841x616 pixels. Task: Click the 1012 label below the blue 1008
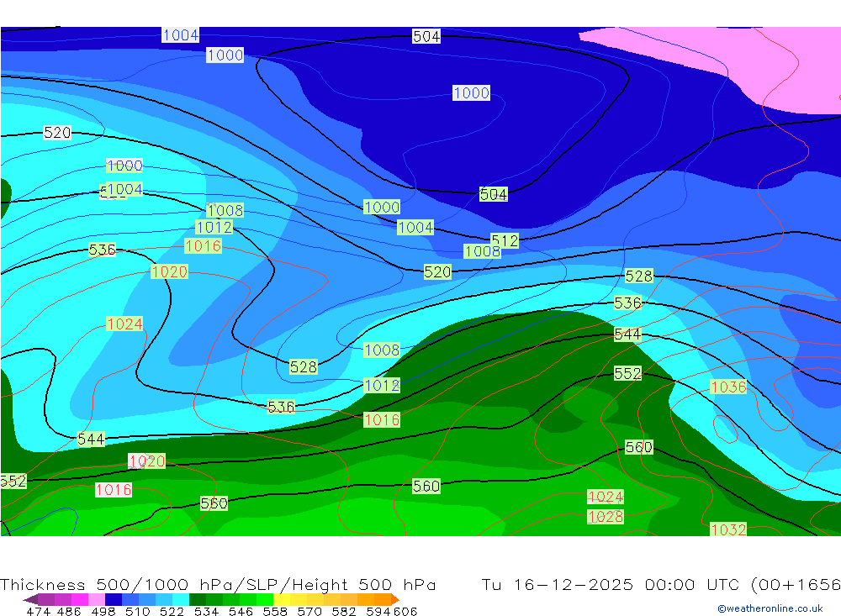coord(382,386)
